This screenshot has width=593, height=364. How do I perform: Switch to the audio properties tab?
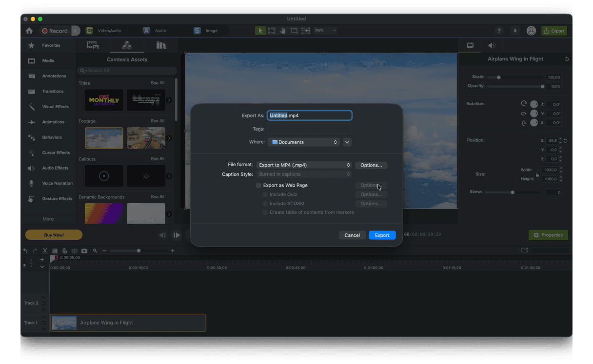492,45
